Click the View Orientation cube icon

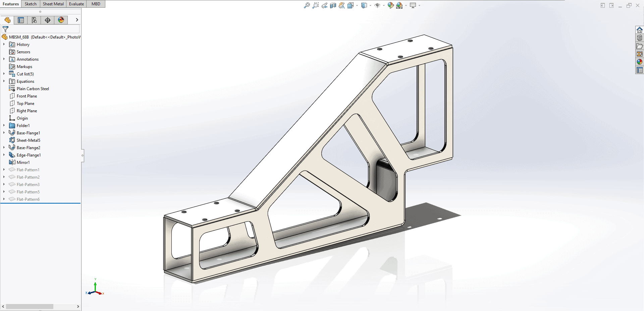351,5
